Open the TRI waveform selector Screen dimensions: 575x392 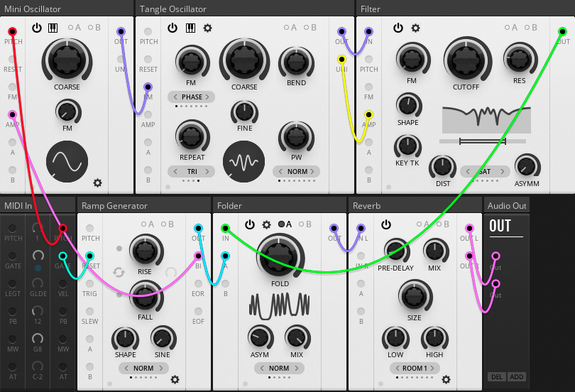tap(192, 171)
